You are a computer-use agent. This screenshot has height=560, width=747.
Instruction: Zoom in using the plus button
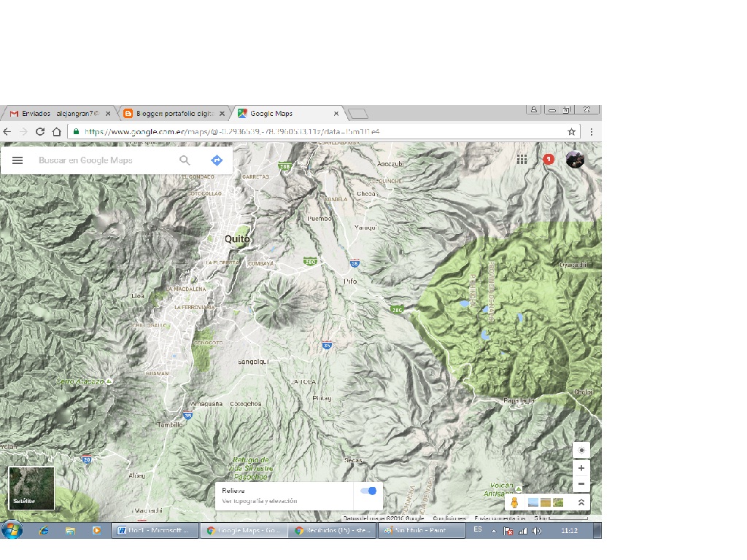click(x=581, y=467)
